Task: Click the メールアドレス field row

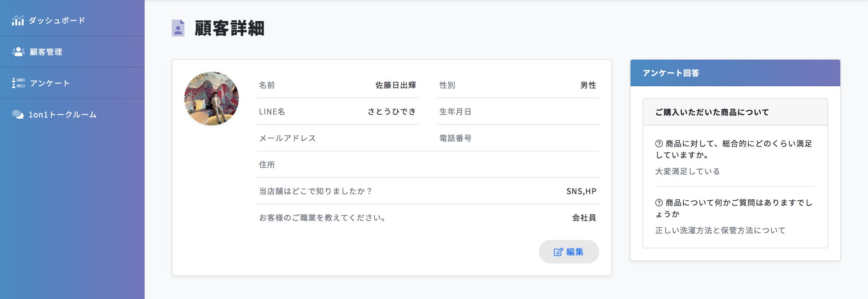Action: tap(338, 138)
